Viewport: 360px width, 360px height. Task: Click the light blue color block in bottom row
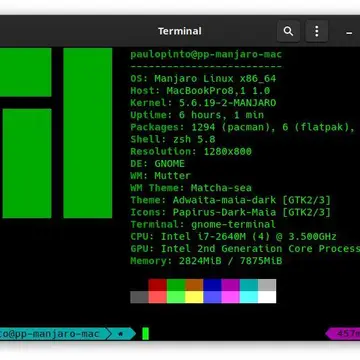pyautogui.click(x=212, y=297)
